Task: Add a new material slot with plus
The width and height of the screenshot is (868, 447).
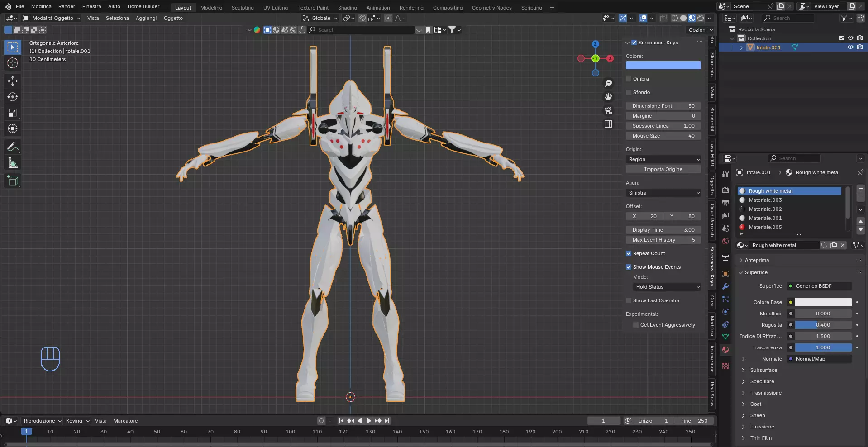Action: coord(861,189)
